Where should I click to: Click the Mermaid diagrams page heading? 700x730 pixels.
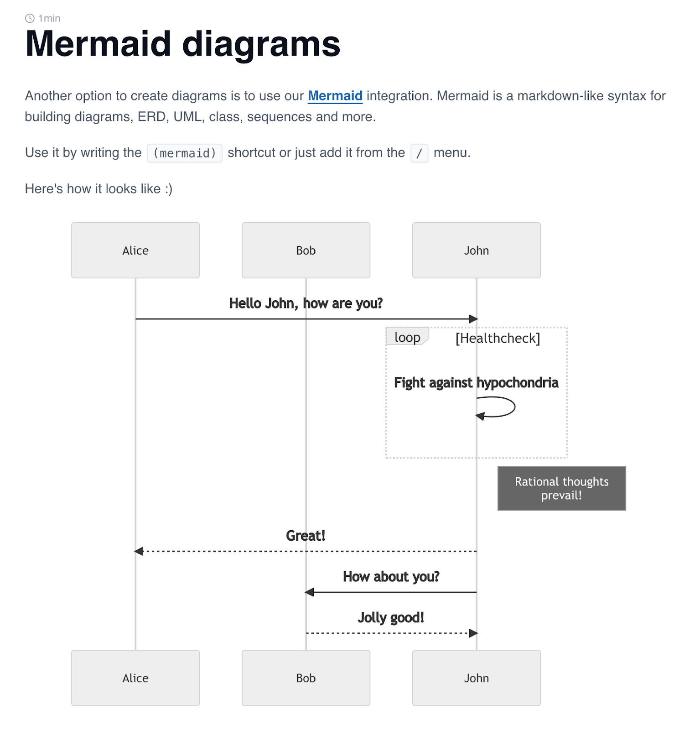[183, 44]
